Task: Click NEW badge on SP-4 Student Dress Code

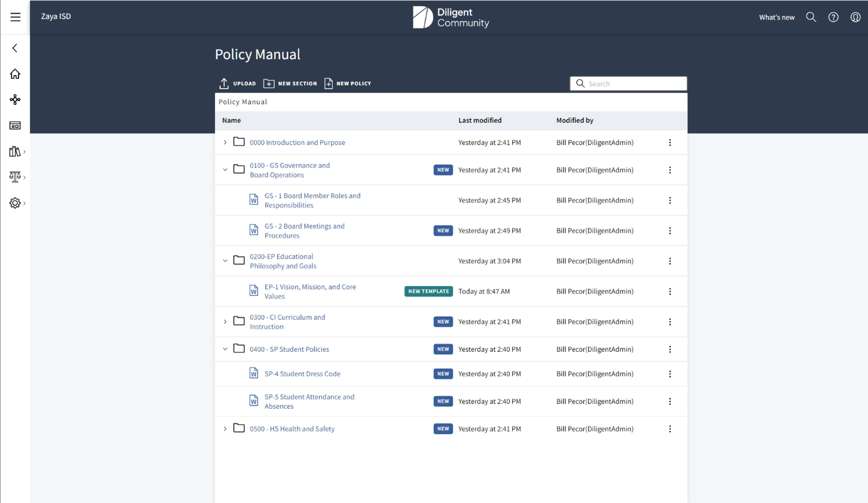Action: pyautogui.click(x=443, y=374)
